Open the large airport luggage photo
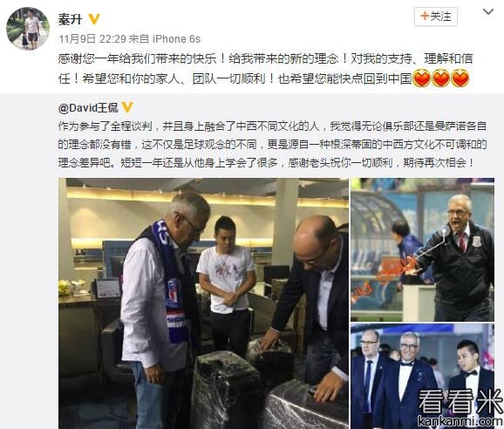 (x=203, y=303)
